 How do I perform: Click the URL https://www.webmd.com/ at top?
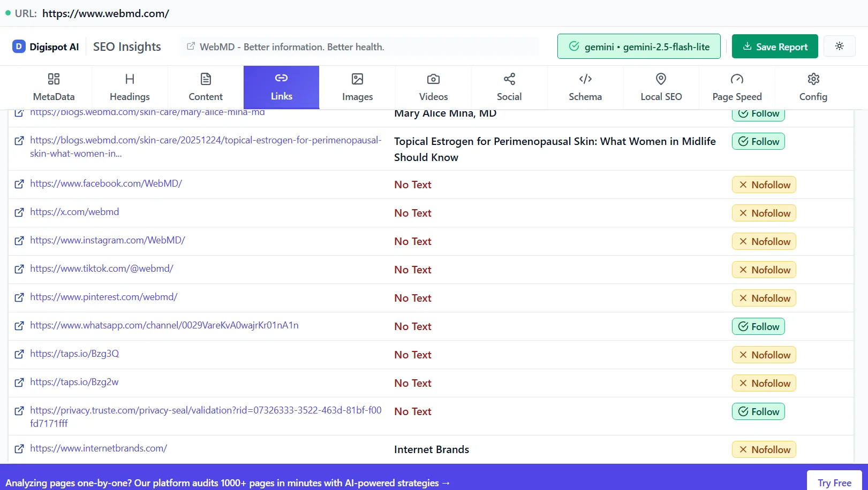click(105, 13)
